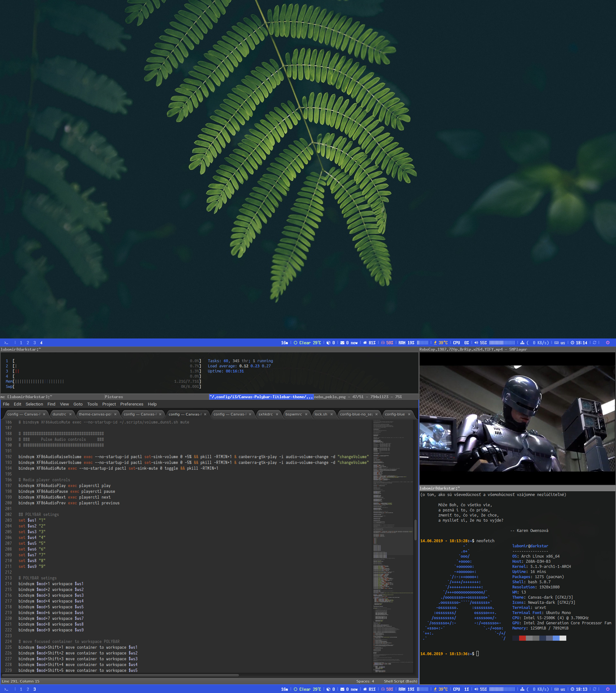Close the dunstrc tab
Viewport: 616px width, 693px height.
[x=70, y=414]
